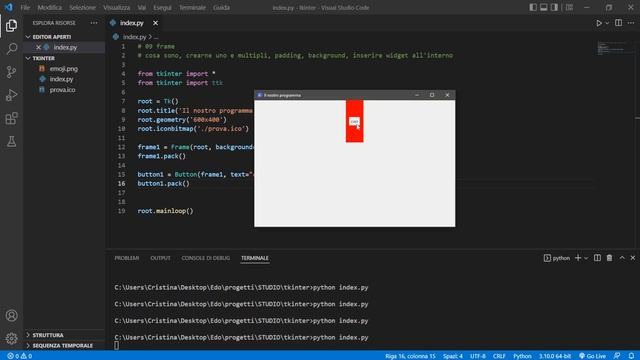Toggle secondary sidebar layout icon
The height and width of the screenshot is (360, 640).
(x=554, y=7)
